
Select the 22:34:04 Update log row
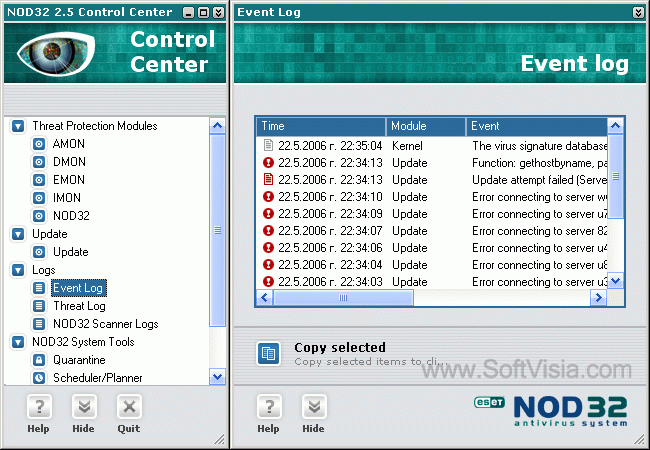click(434, 264)
